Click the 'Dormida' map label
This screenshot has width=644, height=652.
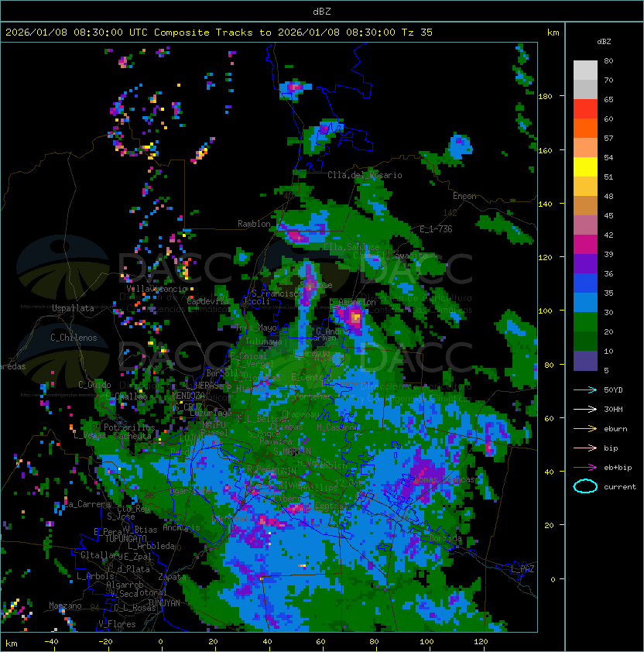(445, 538)
